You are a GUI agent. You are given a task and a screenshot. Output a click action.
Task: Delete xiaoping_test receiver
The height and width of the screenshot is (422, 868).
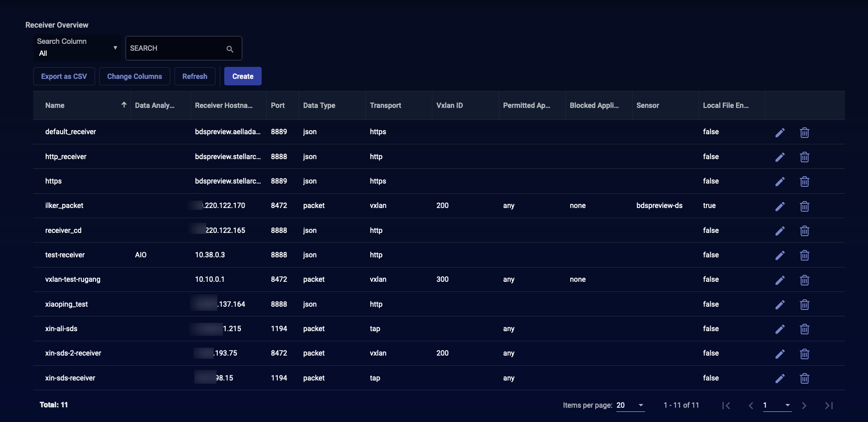pyautogui.click(x=804, y=305)
